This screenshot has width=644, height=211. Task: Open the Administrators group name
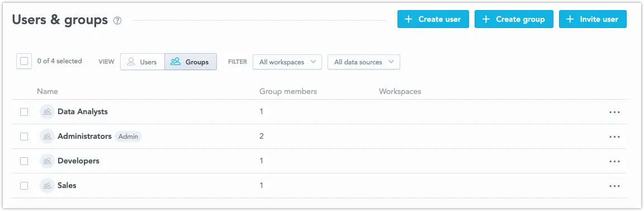click(84, 136)
